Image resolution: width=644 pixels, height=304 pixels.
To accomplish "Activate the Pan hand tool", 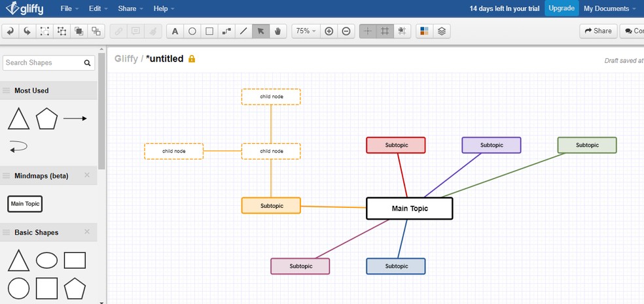I will tap(277, 31).
